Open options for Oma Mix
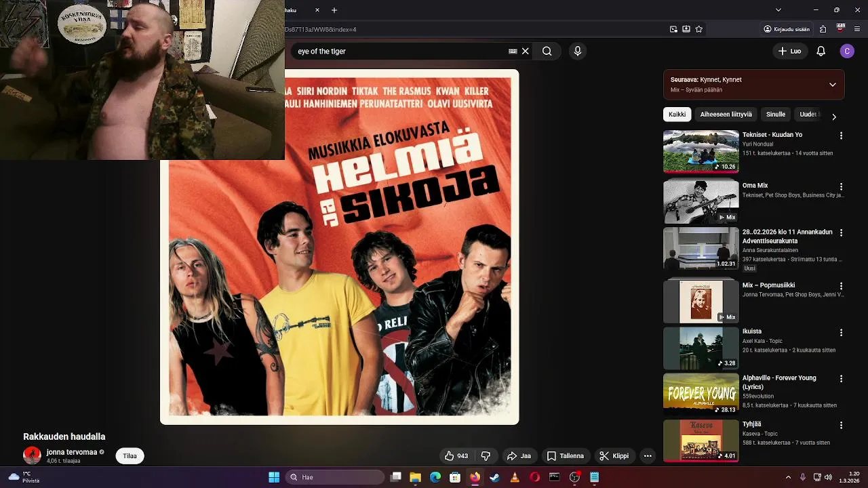This screenshot has width=868, height=488. click(x=841, y=186)
